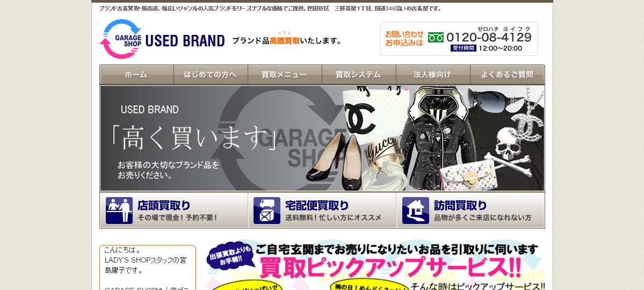This screenshot has width=644, height=290.
Task: Select 訪問買取り button text
Action: click(x=460, y=205)
